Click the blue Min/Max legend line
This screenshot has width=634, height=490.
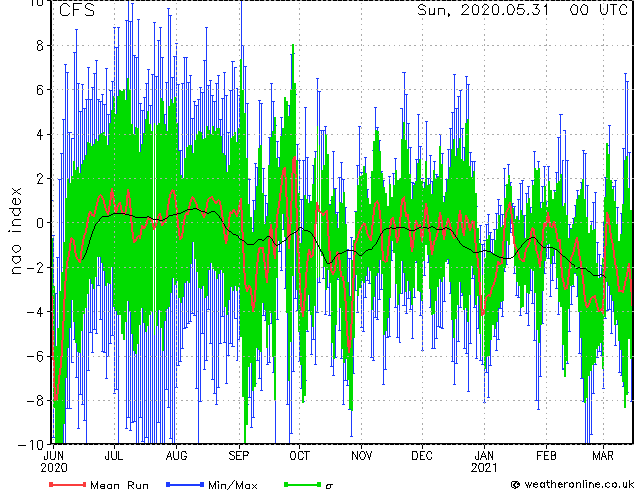pos(185,484)
